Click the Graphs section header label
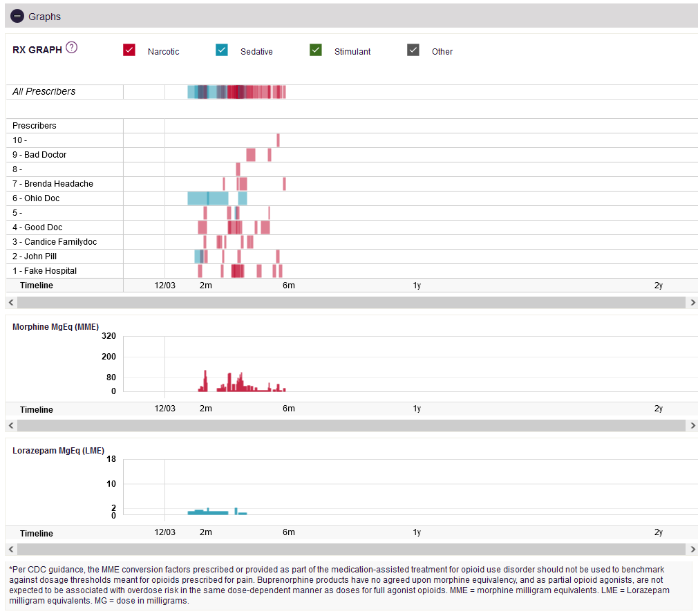 click(x=44, y=17)
